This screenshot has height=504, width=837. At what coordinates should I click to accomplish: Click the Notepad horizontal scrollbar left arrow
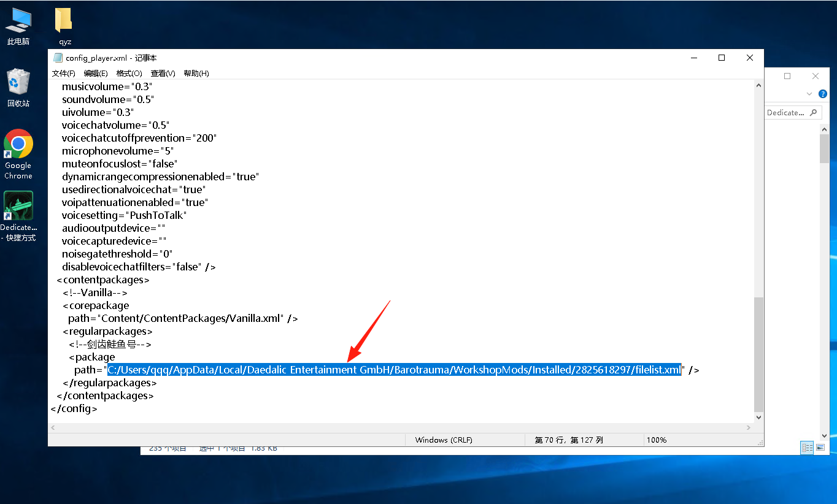click(x=53, y=427)
